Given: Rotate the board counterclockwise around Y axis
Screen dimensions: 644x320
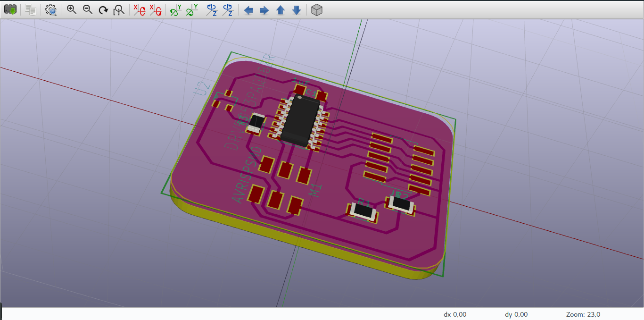Looking at the screenshot, I should tap(190, 9).
